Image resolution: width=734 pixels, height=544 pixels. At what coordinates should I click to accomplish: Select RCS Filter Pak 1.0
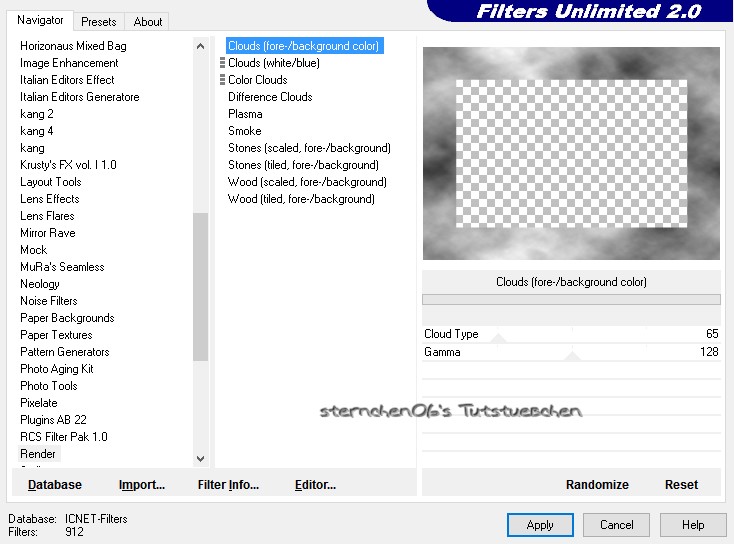[64, 437]
